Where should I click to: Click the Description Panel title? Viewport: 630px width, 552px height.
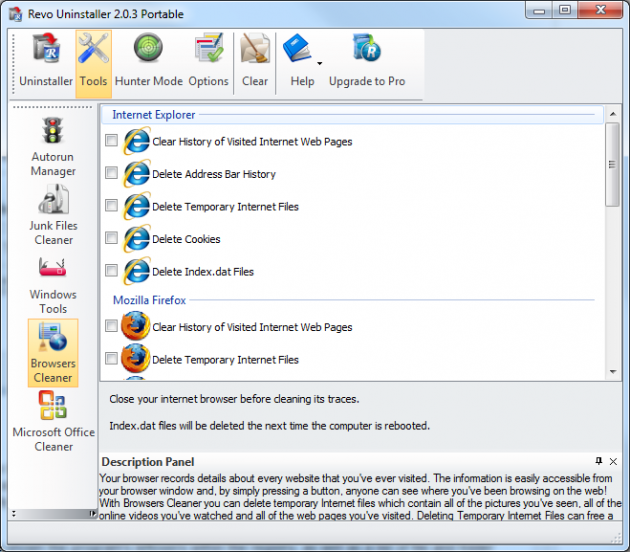148,462
